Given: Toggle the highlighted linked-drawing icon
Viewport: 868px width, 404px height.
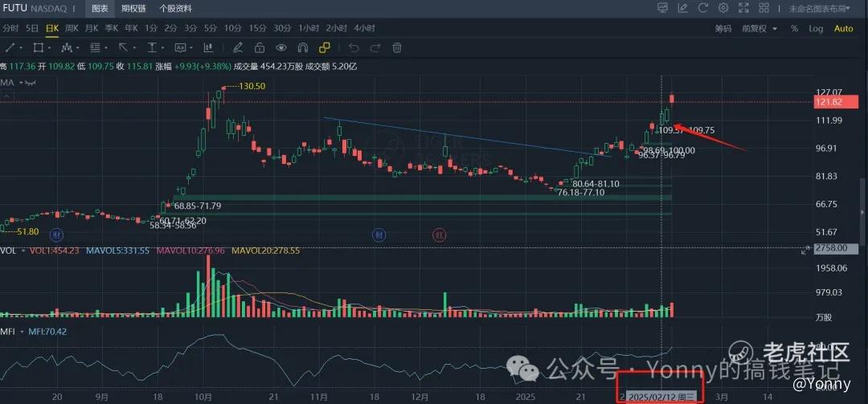Looking at the screenshot, I should [325, 47].
